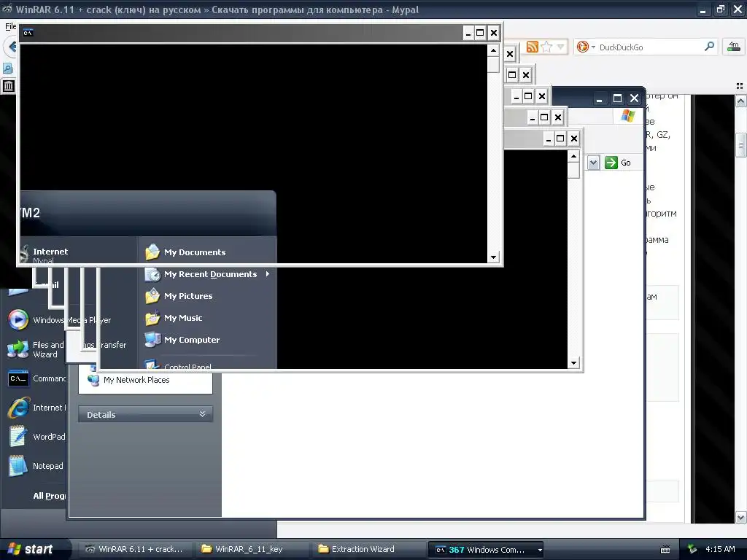Open My Network Places link in Explorer sidebar
Image resolution: width=747 pixels, height=560 pixels.
pyautogui.click(x=136, y=380)
